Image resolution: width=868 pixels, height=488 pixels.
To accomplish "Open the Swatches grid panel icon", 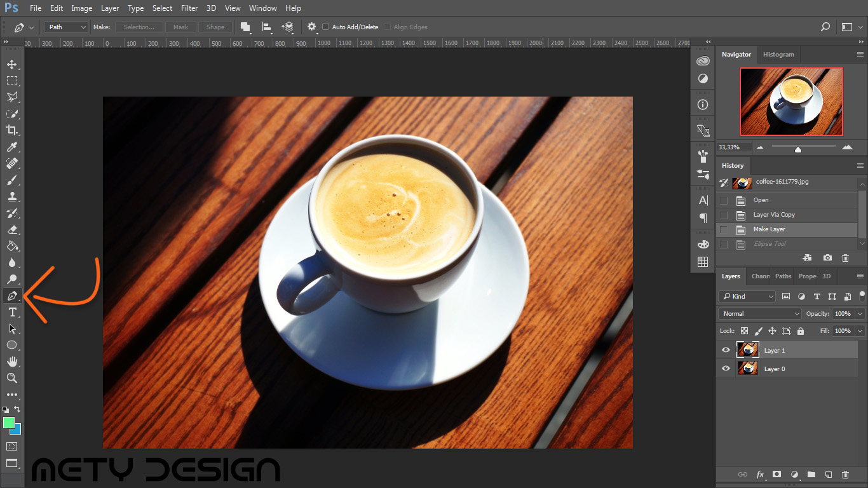I will point(703,262).
